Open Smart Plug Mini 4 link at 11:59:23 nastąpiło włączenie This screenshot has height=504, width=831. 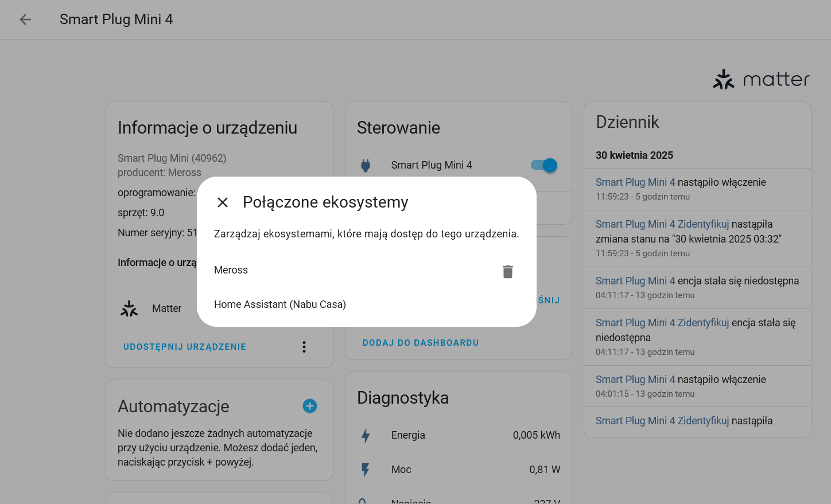(x=635, y=182)
